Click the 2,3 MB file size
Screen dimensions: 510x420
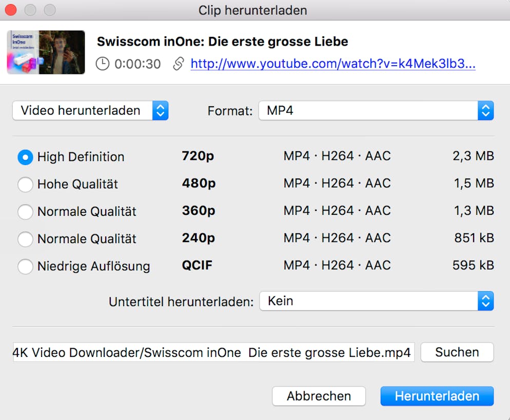(473, 156)
